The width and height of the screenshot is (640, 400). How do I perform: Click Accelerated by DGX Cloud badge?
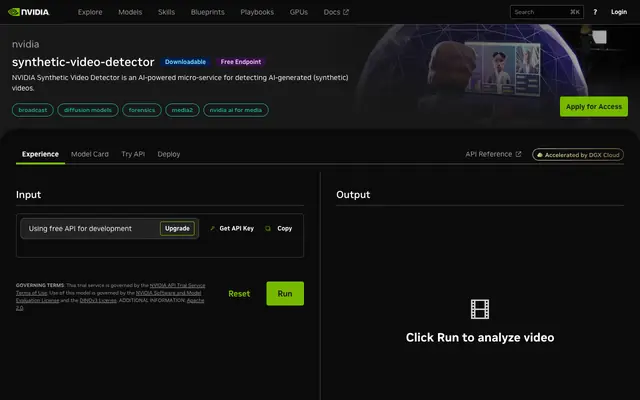tap(578, 155)
